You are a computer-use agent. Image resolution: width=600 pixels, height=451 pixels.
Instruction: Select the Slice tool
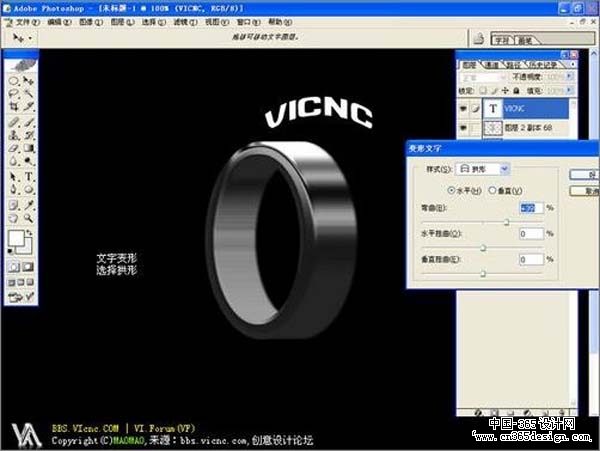click(28, 106)
